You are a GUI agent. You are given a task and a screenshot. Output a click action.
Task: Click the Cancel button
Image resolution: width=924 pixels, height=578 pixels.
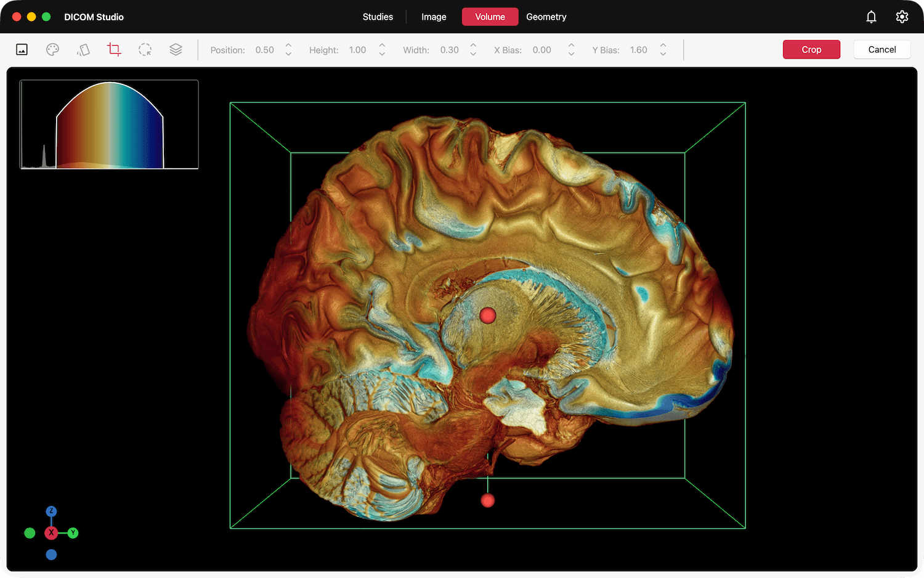[x=882, y=49]
